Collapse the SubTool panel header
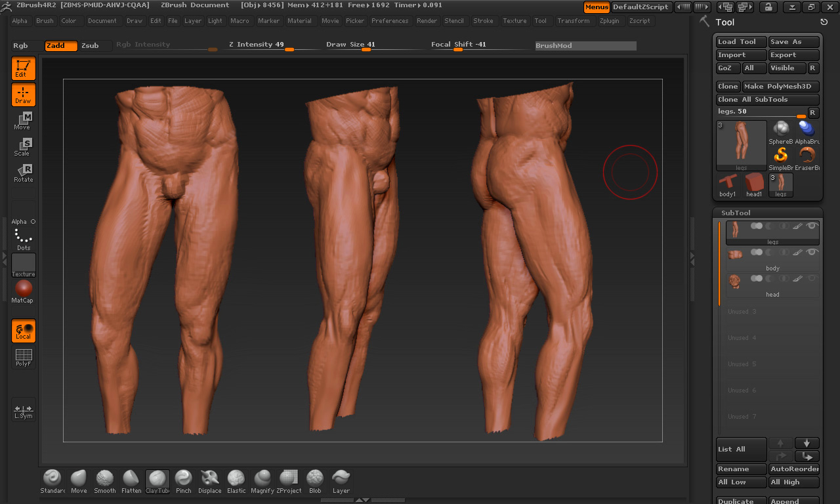The width and height of the screenshot is (840, 504). point(736,213)
